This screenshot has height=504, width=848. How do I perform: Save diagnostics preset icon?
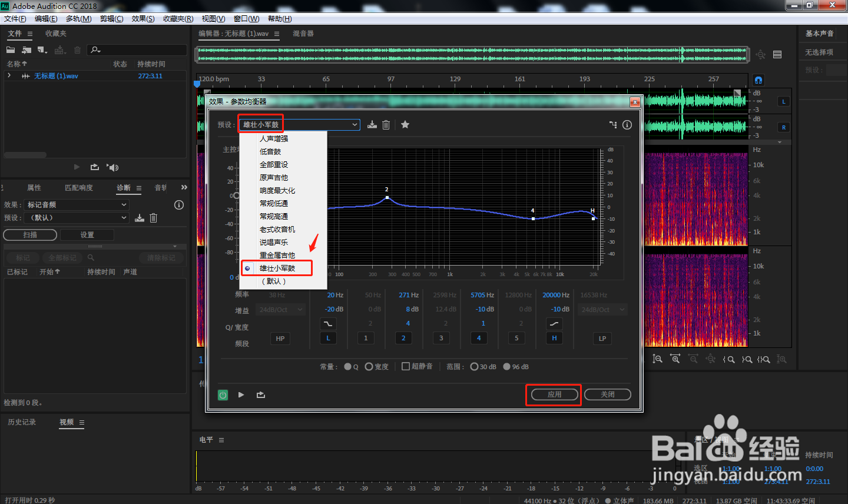(140, 218)
